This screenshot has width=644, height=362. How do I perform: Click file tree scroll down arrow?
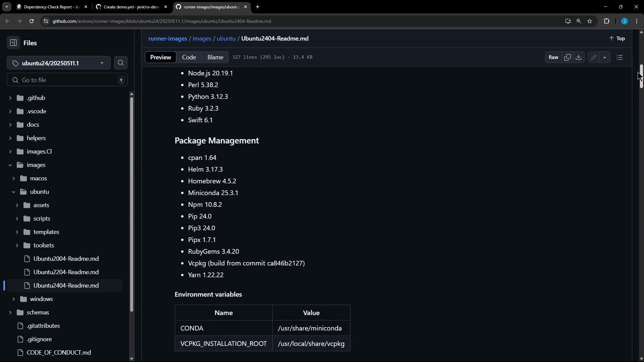pyautogui.click(x=131, y=359)
